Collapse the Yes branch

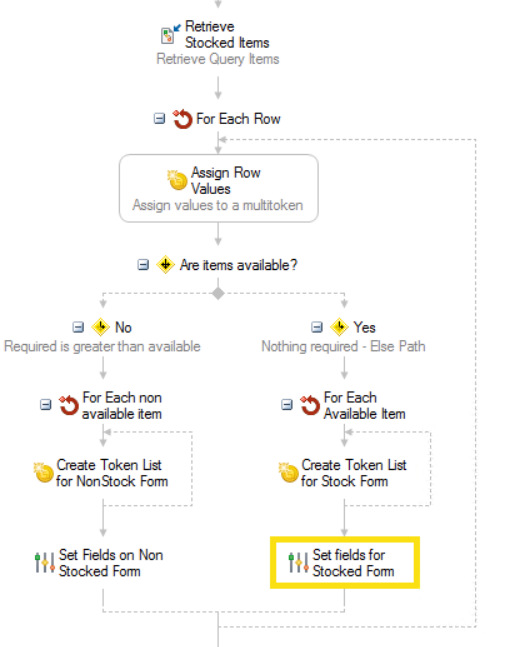(317, 327)
